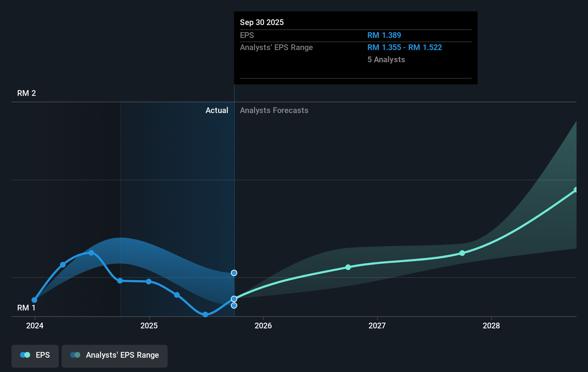Select the EPS legend dot icon

[24, 355]
